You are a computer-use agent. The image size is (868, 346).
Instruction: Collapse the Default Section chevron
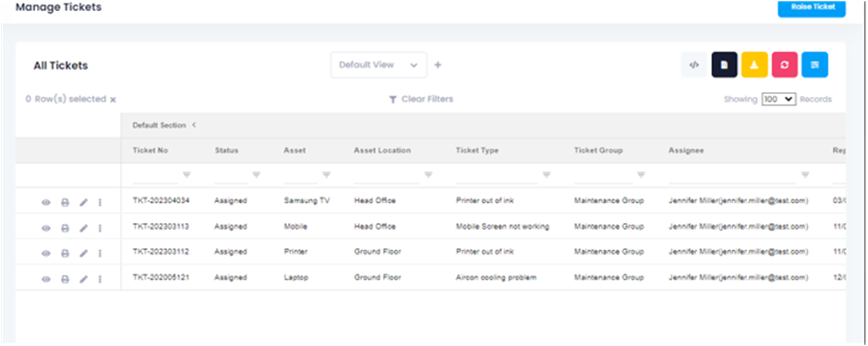pos(194,125)
